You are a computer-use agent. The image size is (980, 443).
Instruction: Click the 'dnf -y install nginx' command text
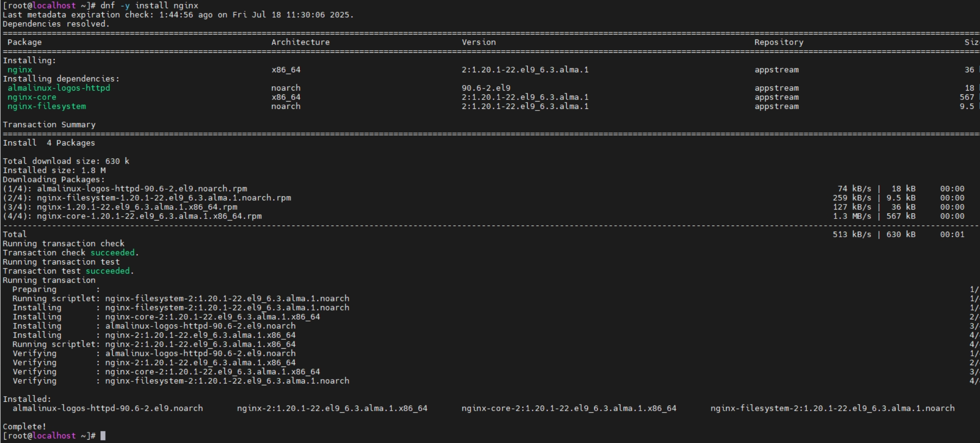click(x=149, y=6)
